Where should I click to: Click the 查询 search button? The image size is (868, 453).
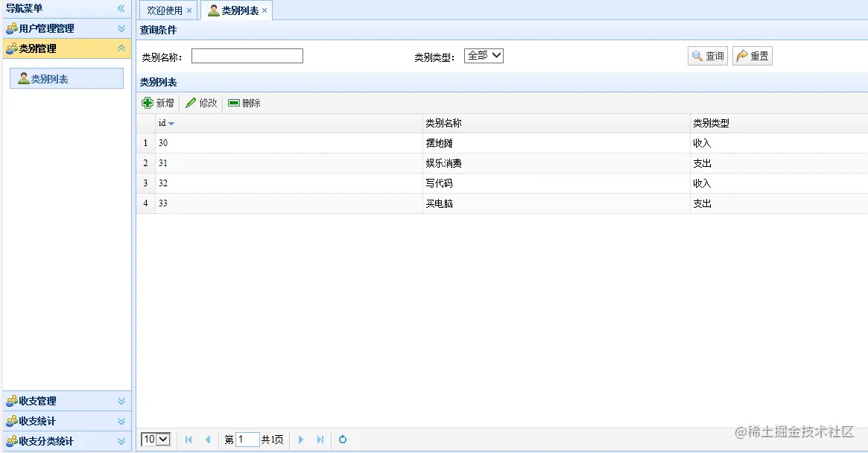point(708,56)
